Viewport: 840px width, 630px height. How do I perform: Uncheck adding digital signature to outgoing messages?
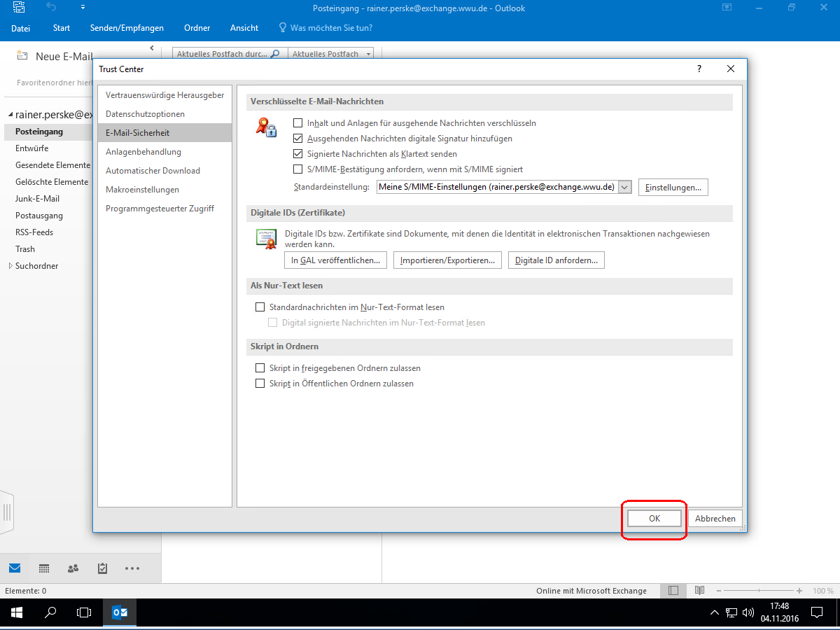(x=298, y=139)
